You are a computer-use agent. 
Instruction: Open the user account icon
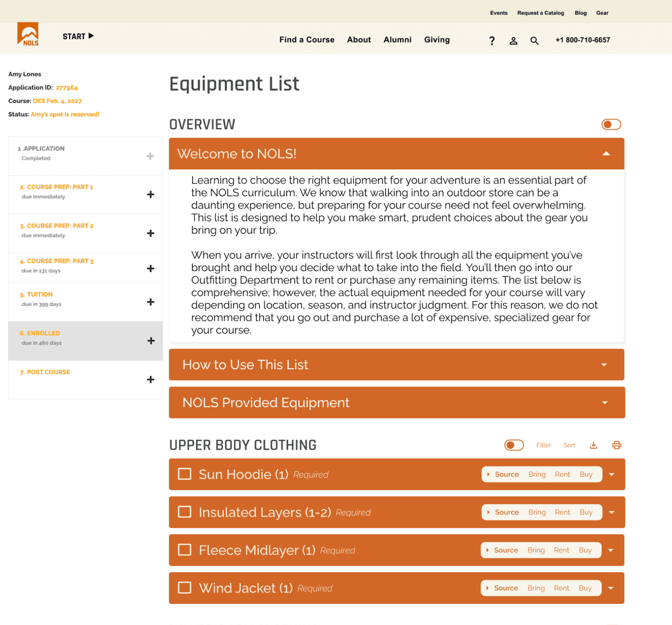(513, 40)
